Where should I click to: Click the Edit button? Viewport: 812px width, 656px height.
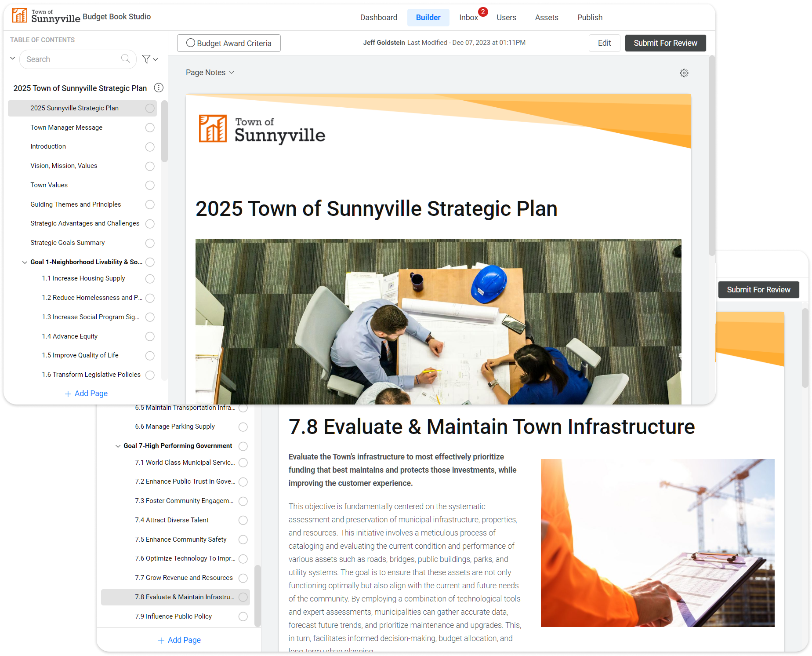click(604, 43)
